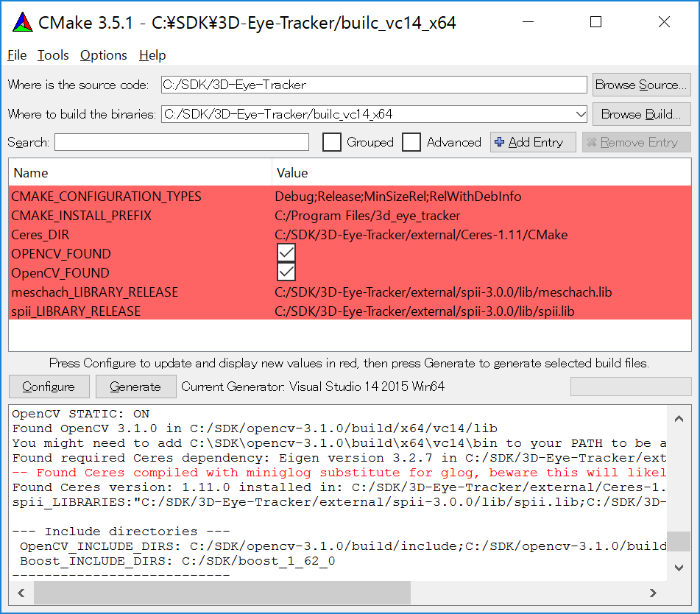Uncheck the OPENCV_FOUND value checkbox
This screenshot has width=700, height=614.
(x=286, y=253)
